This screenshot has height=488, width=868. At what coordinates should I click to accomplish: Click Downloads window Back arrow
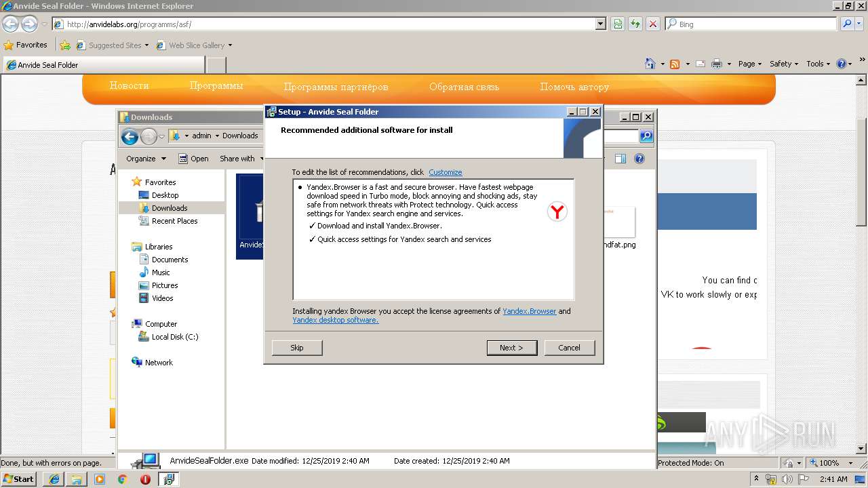point(130,136)
